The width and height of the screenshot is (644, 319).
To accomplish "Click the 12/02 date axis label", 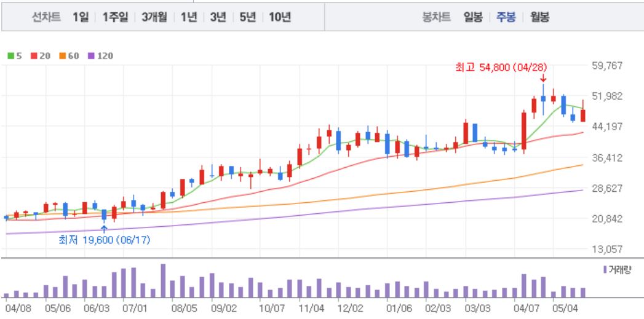I will coord(351,309).
